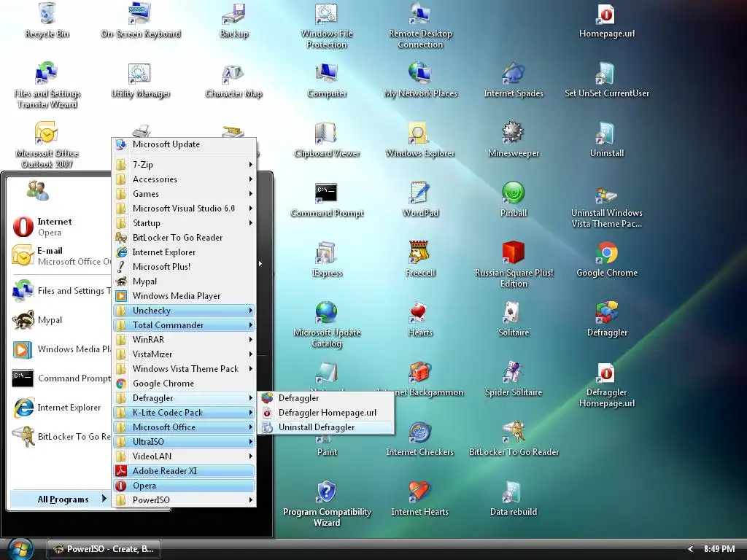
Task: Launch Google Chrome desktop icon
Action: [x=606, y=260]
